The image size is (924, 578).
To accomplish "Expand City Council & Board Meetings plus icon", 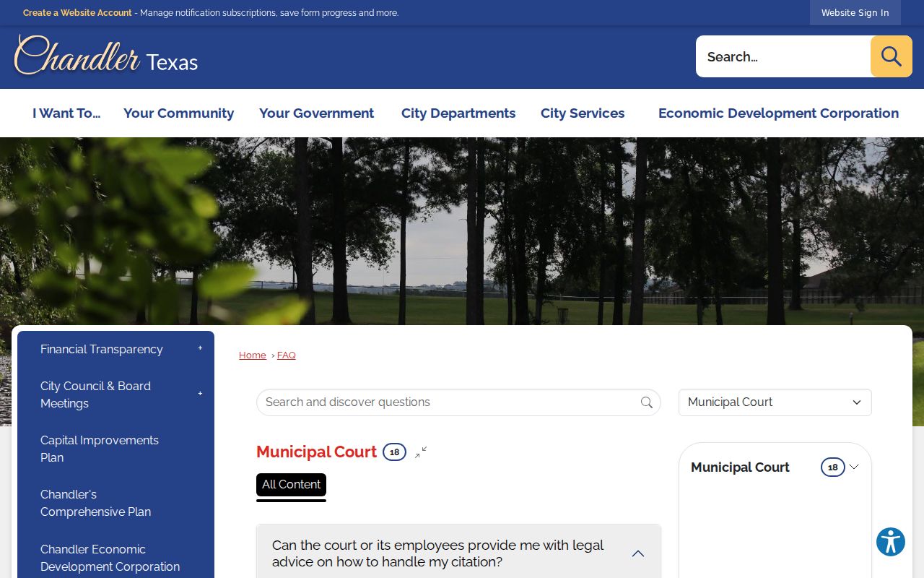I will click(x=200, y=394).
